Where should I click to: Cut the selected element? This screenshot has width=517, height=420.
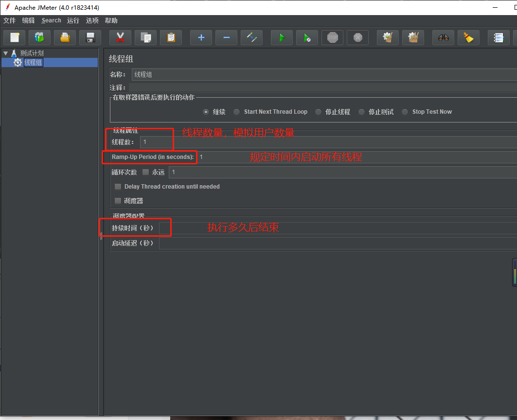[120, 37]
